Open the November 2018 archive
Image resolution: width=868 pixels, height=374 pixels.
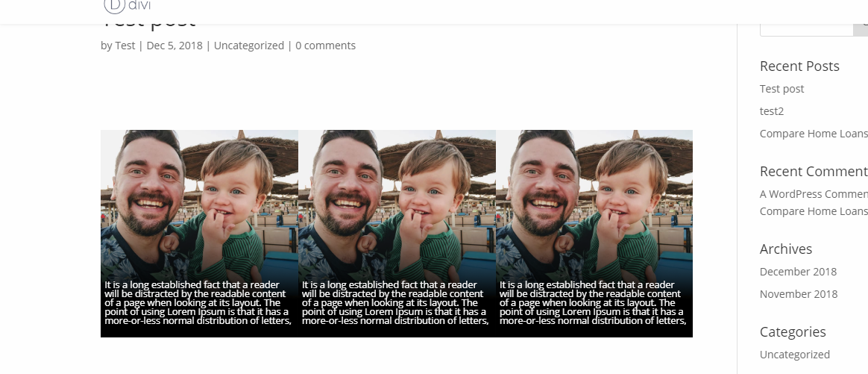[798, 293]
